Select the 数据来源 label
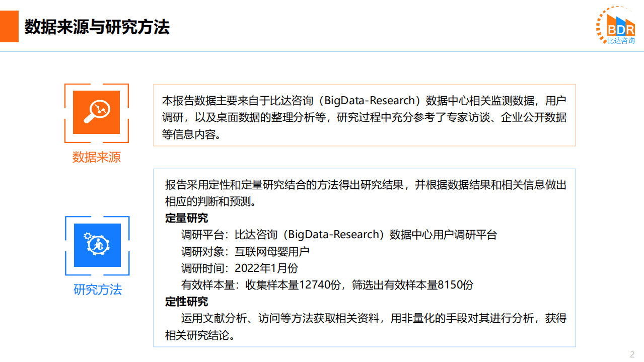The height and width of the screenshot is (362, 644). click(97, 157)
